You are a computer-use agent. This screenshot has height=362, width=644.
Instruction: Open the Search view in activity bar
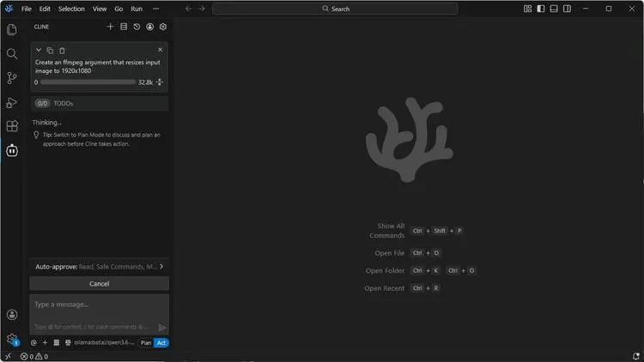click(x=12, y=54)
